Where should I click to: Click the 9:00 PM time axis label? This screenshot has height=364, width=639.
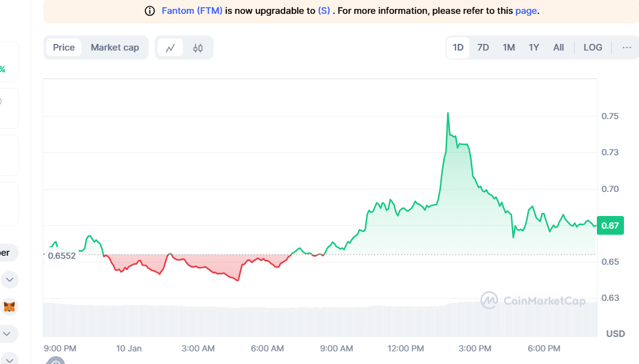point(60,348)
